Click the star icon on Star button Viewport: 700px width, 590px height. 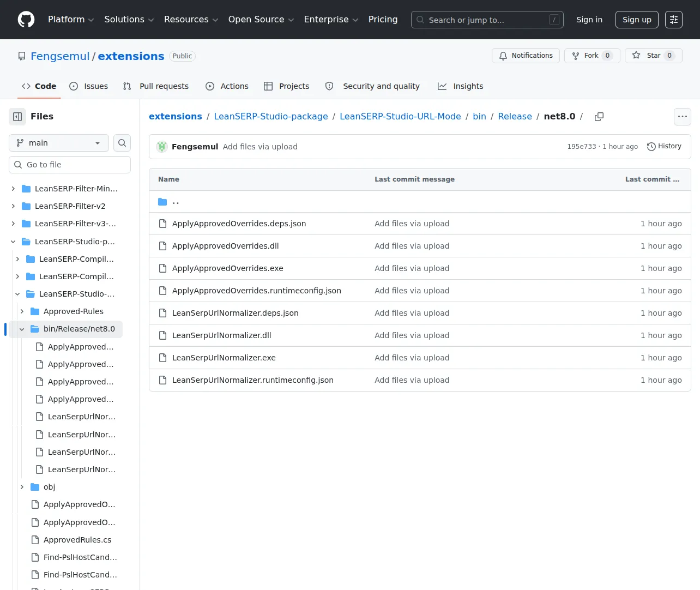tap(636, 56)
